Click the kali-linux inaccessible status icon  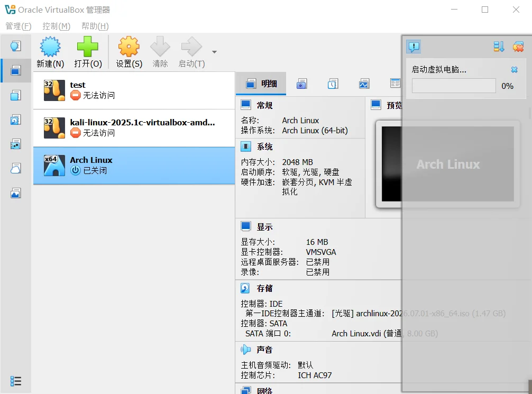[75, 133]
